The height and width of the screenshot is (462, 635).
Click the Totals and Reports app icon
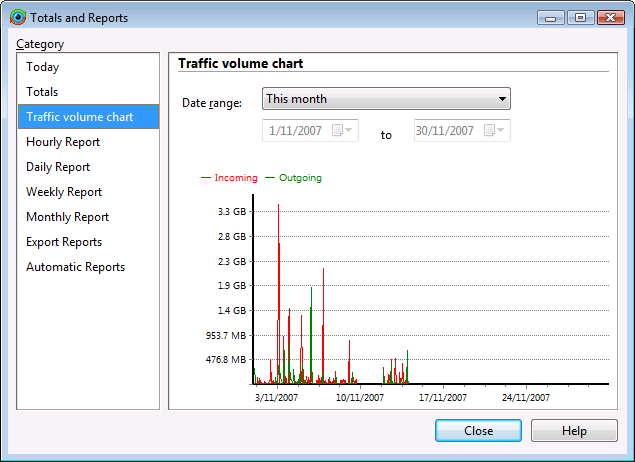point(18,17)
